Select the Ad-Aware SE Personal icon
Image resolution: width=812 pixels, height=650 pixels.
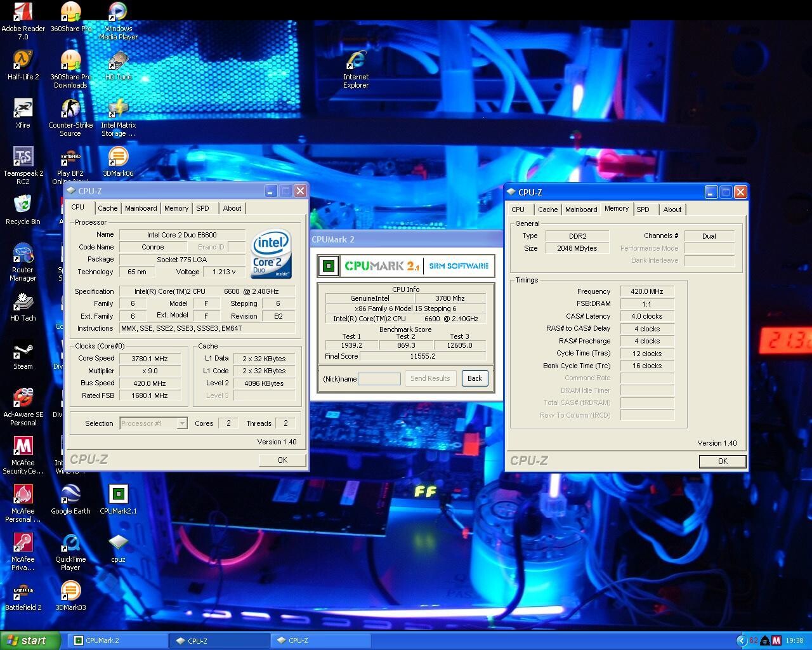pos(23,407)
